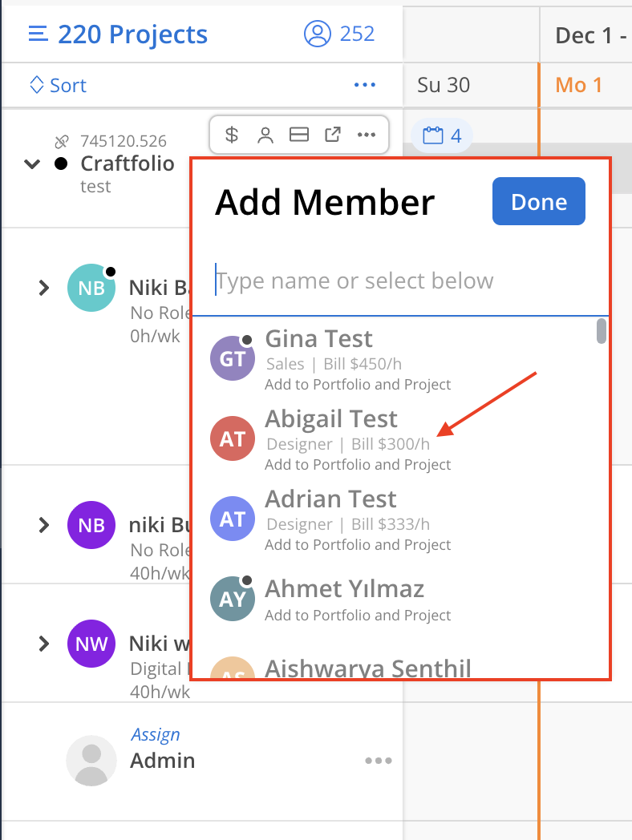Collapse the Craftfolio project row
This screenshot has width=632, height=840.
click(32, 164)
